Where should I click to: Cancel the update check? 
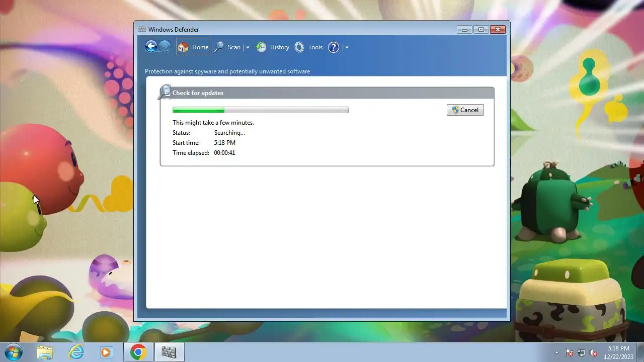pos(465,110)
